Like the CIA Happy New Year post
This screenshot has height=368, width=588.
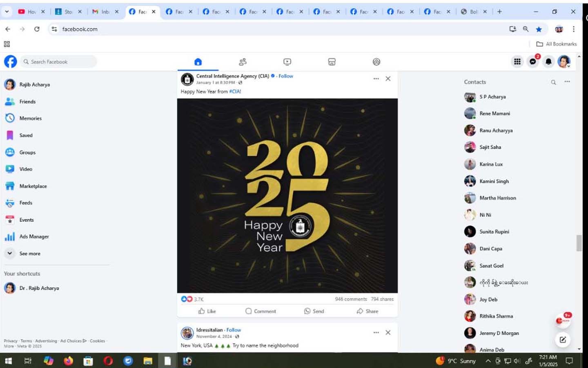pyautogui.click(x=207, y=311)
